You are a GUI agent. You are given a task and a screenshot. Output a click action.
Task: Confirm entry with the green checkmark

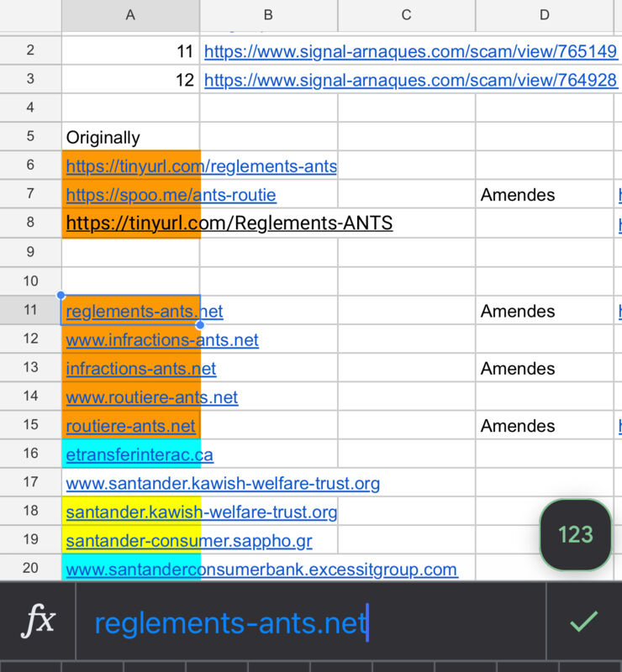click(x=583, y=621)
